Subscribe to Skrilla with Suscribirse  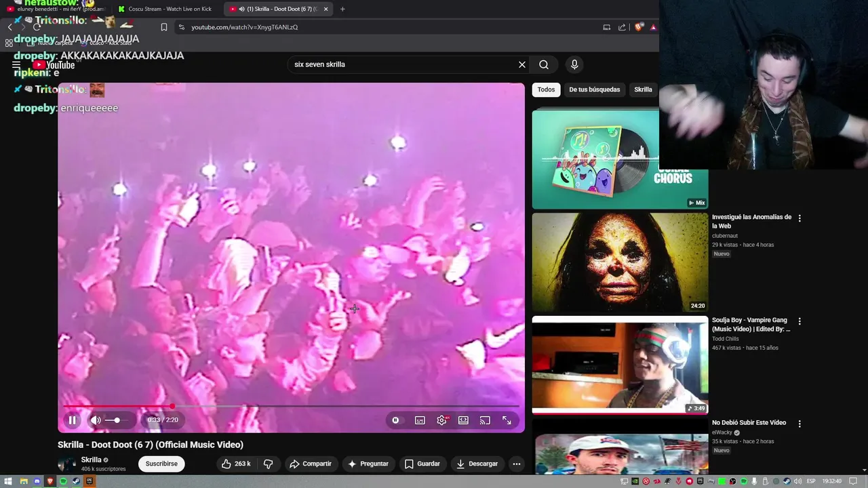[x=161, y=464]
